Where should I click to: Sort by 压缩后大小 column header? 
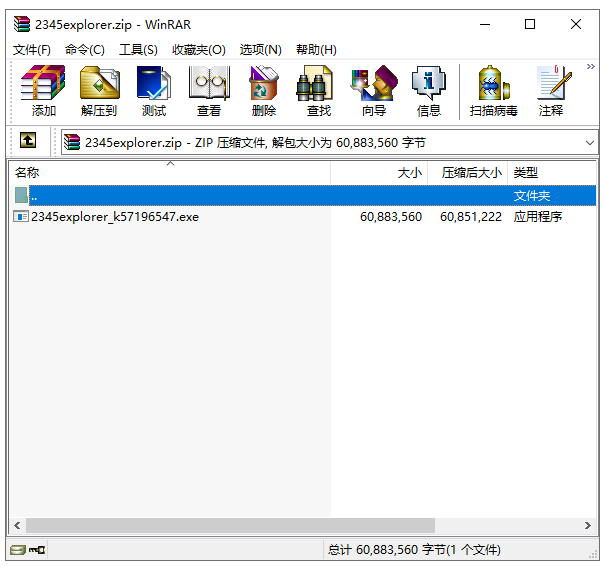point(467,173)
